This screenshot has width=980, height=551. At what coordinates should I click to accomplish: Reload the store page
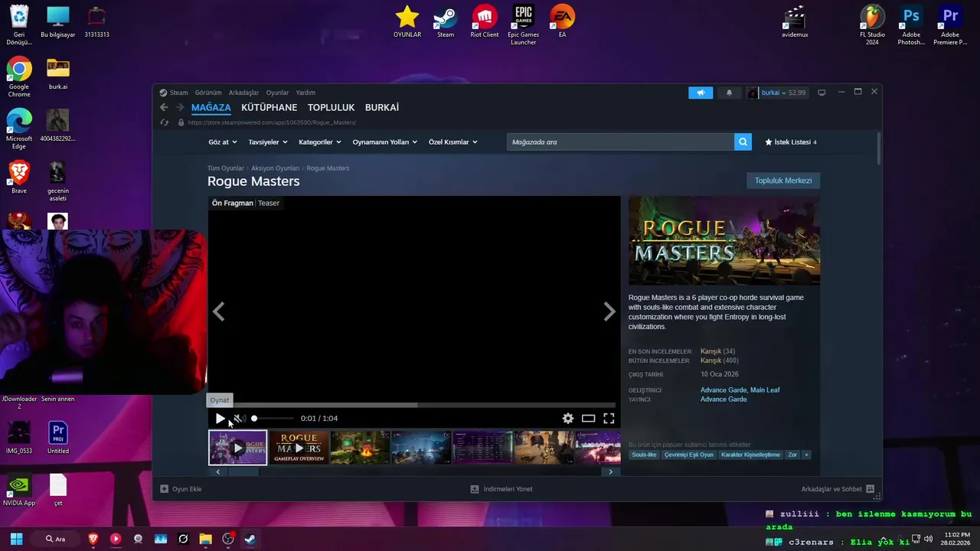click(164, 122)
